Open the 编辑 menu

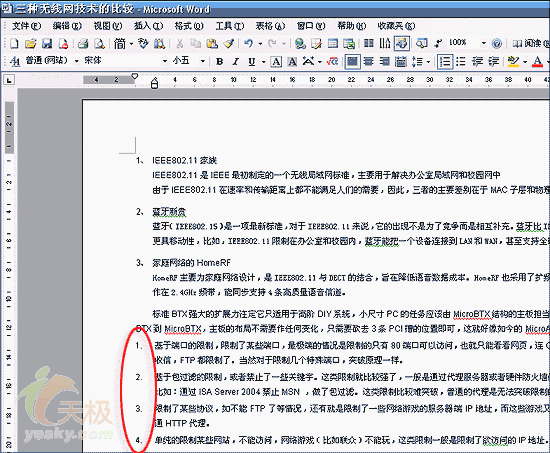click(x=67, y=26)
